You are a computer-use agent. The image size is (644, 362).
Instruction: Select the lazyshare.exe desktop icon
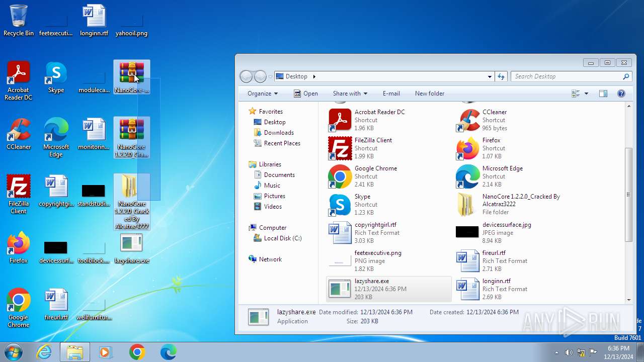tap(131, 248)
